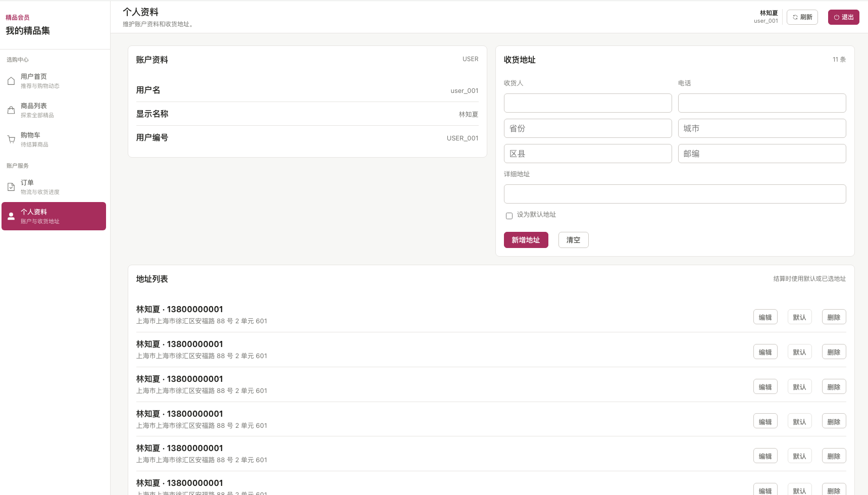
Task: Focus the 电话 input field
Action: point(762,103)
